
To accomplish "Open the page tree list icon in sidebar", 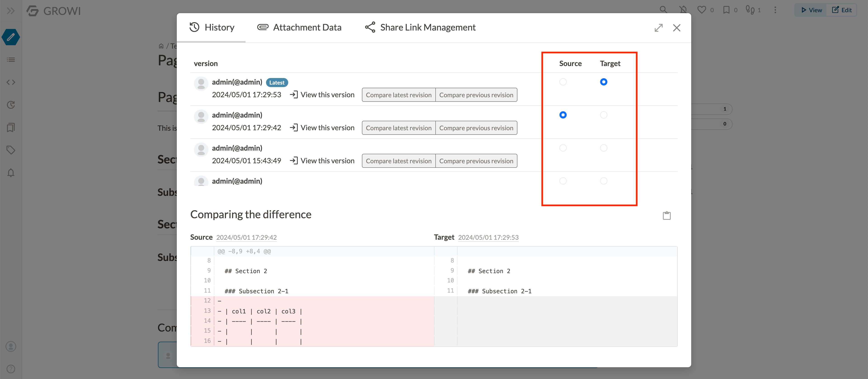I will point(11,60).
